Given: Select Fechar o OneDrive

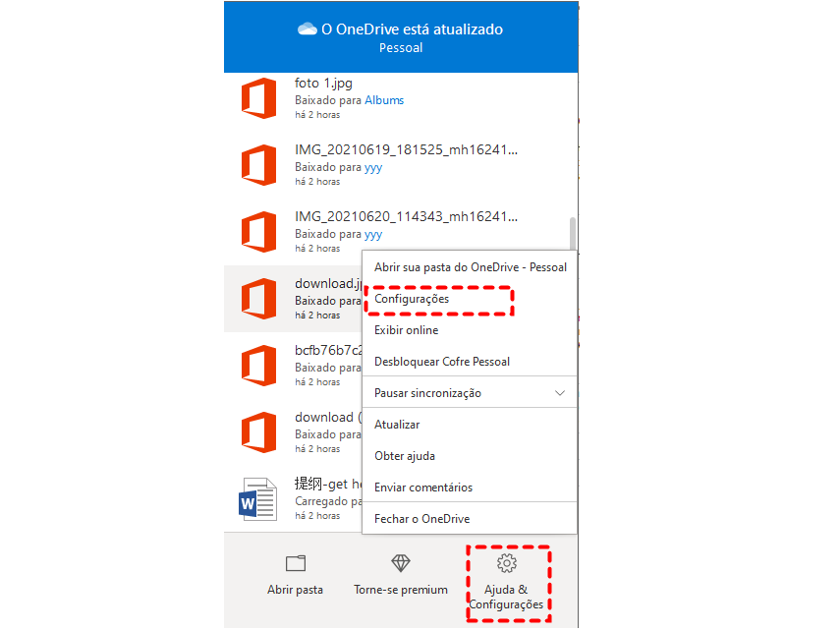Looking at the screenshot, I should click(470, 519).
